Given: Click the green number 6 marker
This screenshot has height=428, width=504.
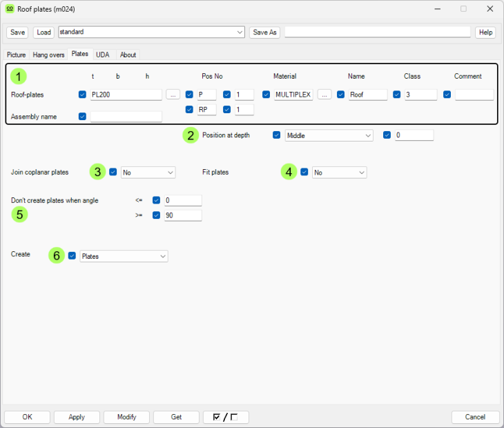Looking at the screenshot, I should tap(57, 255).
